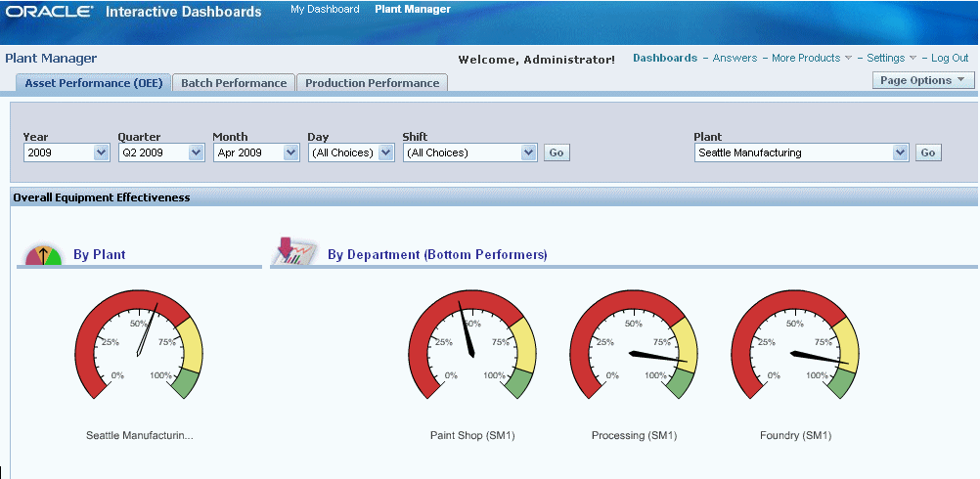The height and width of the screenshot is (479, 980).
Task: Expand the Settings menu arrow
Action: 913,58
